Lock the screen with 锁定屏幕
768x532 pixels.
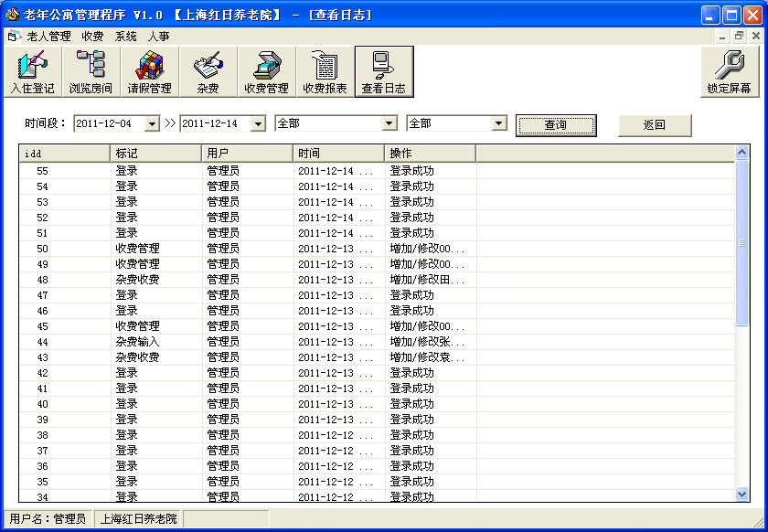(729, 71)
